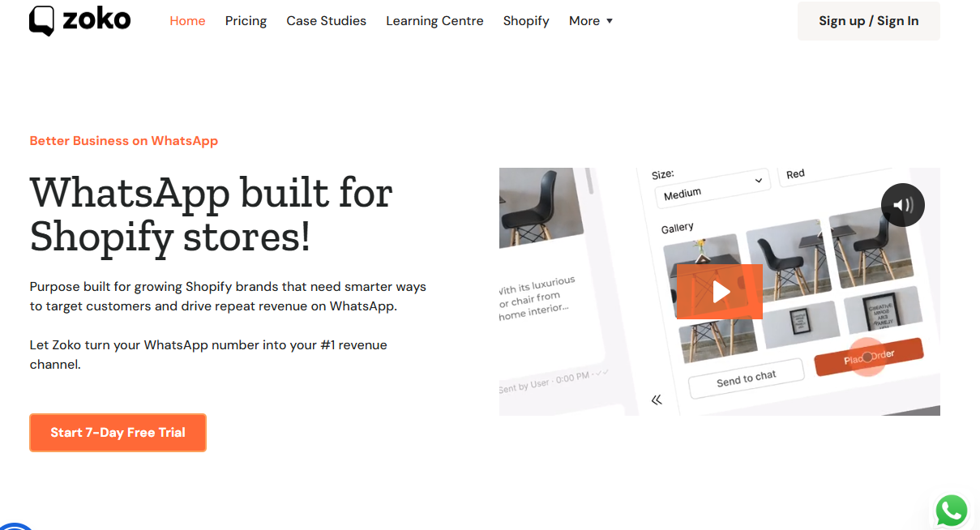This screenshot has height=530, width=980.
Task: Click Send to chat button in video
Action: pos(746,378)
